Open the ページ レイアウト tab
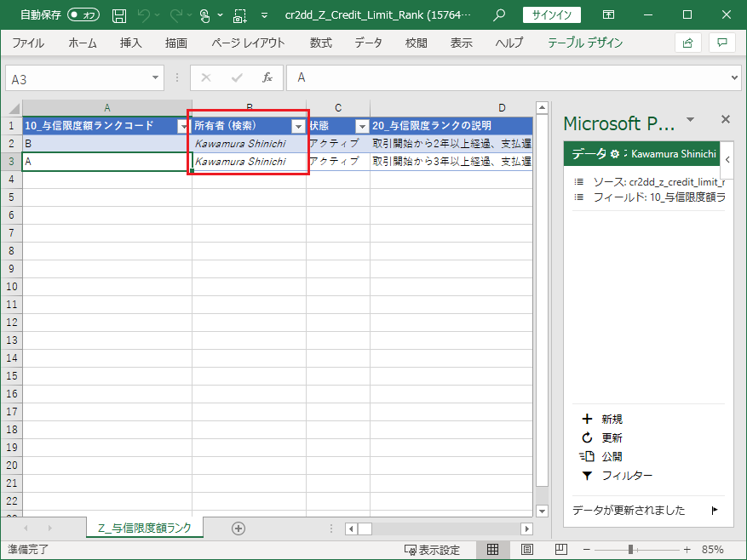Image resolution: width=747 pixels, height=560 pixels. click(x=248, y=43)
